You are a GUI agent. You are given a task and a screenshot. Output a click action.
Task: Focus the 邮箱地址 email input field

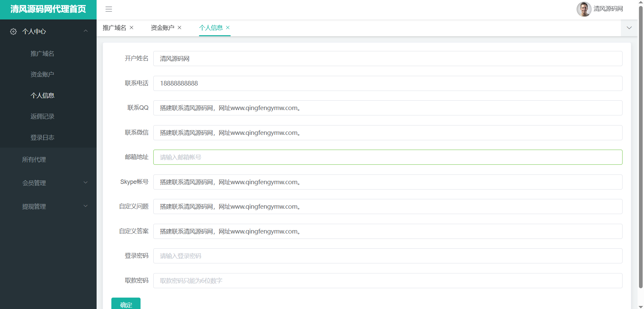coord(387,157)
